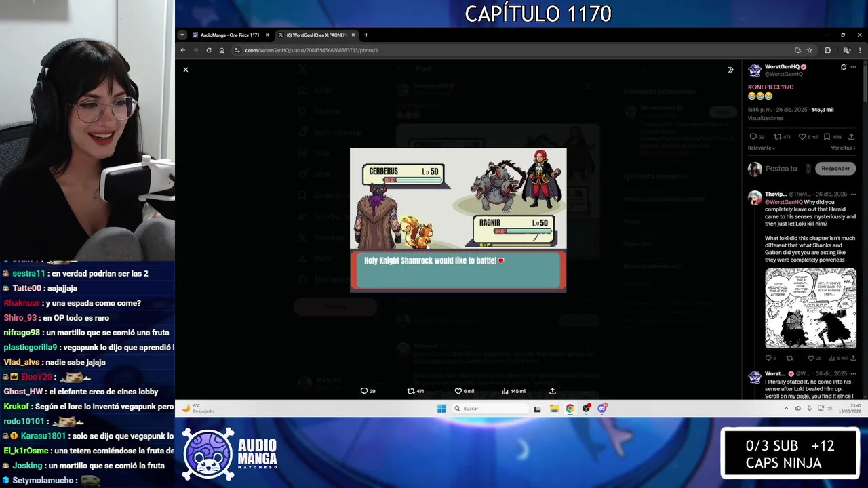Close the photo viewer with the X
Image resolution: width=868 pixels, height=488 pixels.
(x=185, y=70)
